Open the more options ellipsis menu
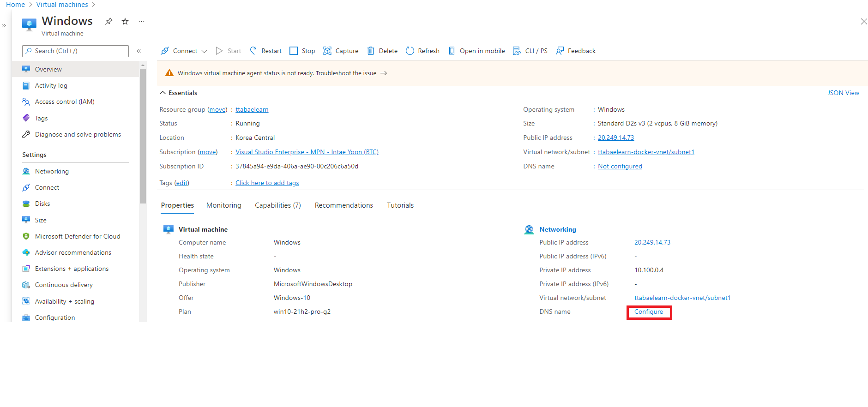This screenshot has width=868, height=407. (x=141, y=21)
